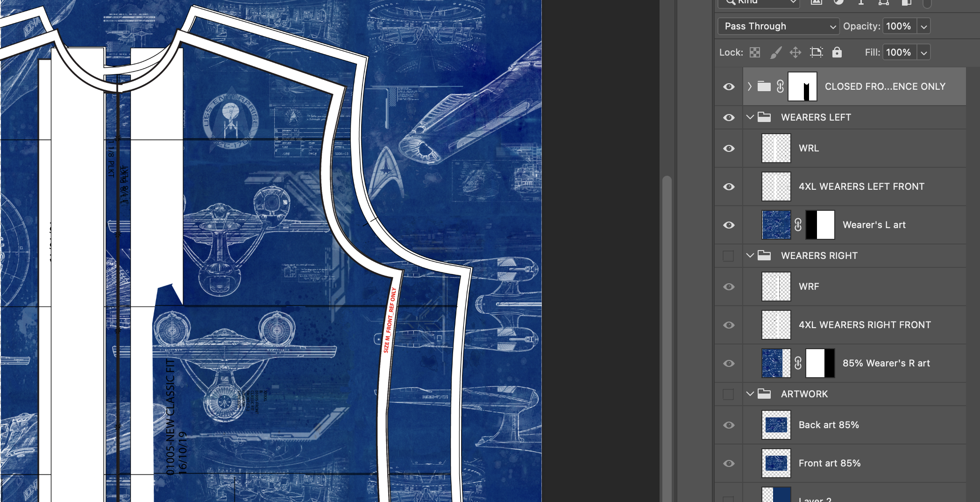Open the Opacity slider dropdown arrow
This screenshot has height=502, width=980.
(923, 27)
